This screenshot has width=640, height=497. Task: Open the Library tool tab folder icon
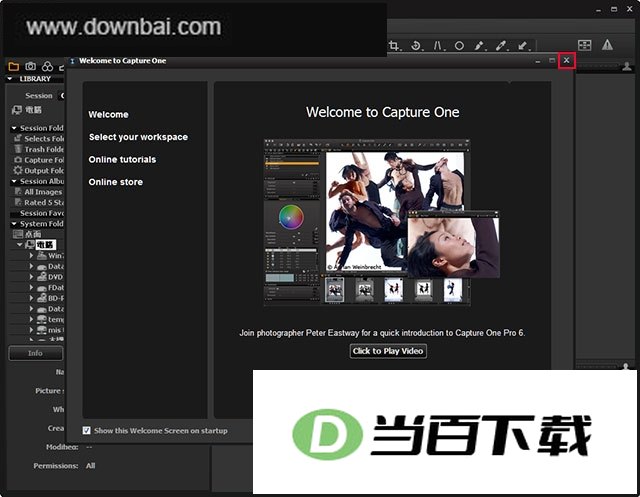(x=13, y=66)
